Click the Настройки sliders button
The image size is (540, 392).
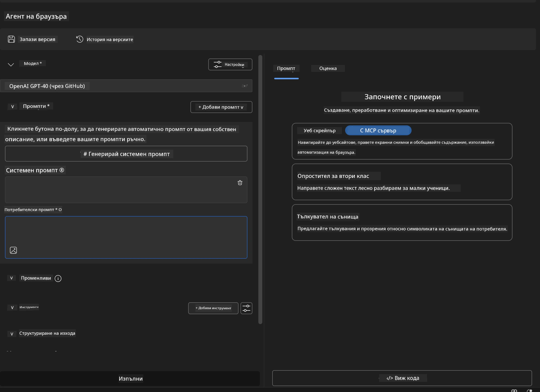(230, 64)
